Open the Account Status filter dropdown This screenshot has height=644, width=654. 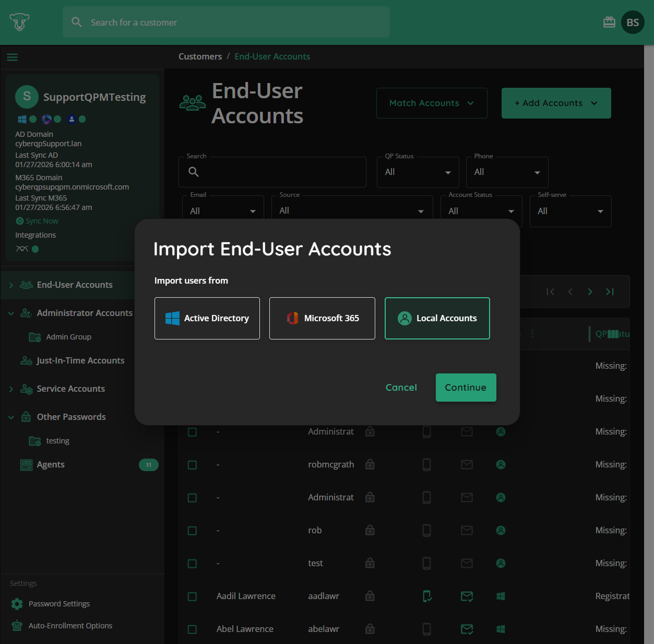pos(481,211)
